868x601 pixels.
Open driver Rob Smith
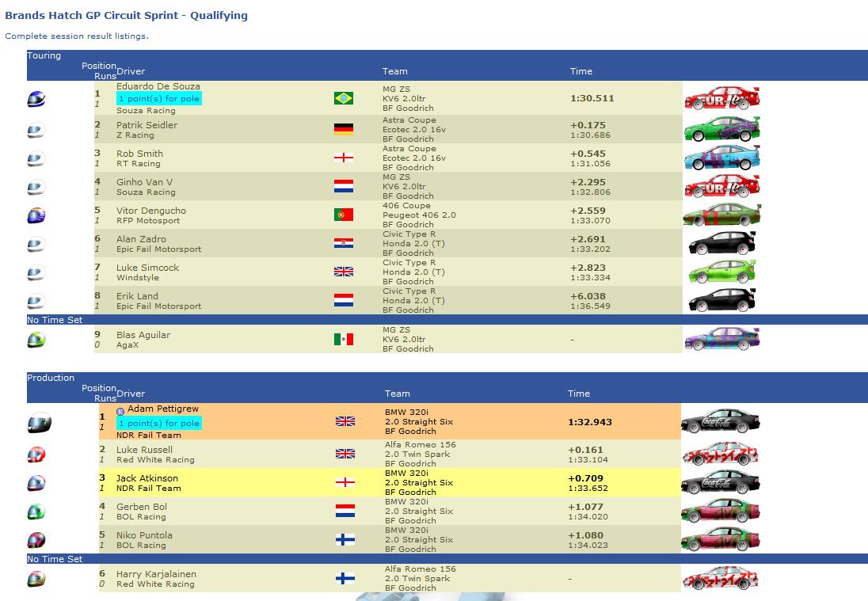tap(139, 154)
